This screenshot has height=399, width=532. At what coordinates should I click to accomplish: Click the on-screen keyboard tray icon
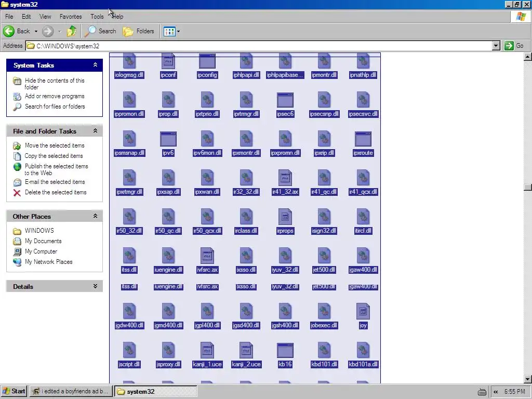(482, 392)
